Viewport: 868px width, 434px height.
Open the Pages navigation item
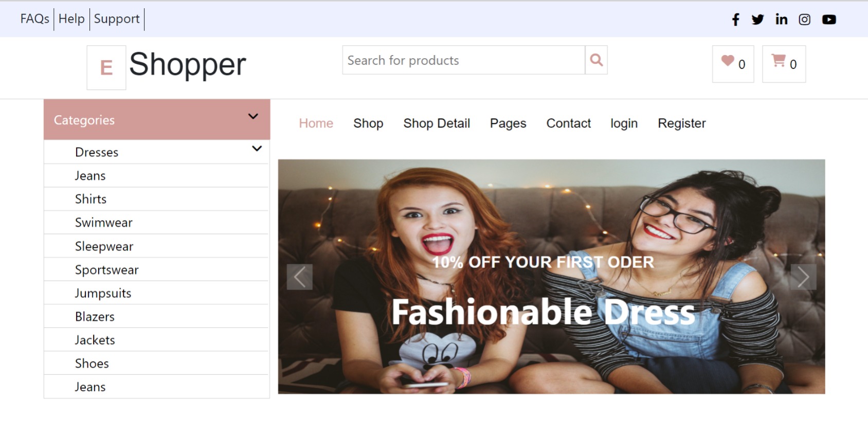[508, 123]
